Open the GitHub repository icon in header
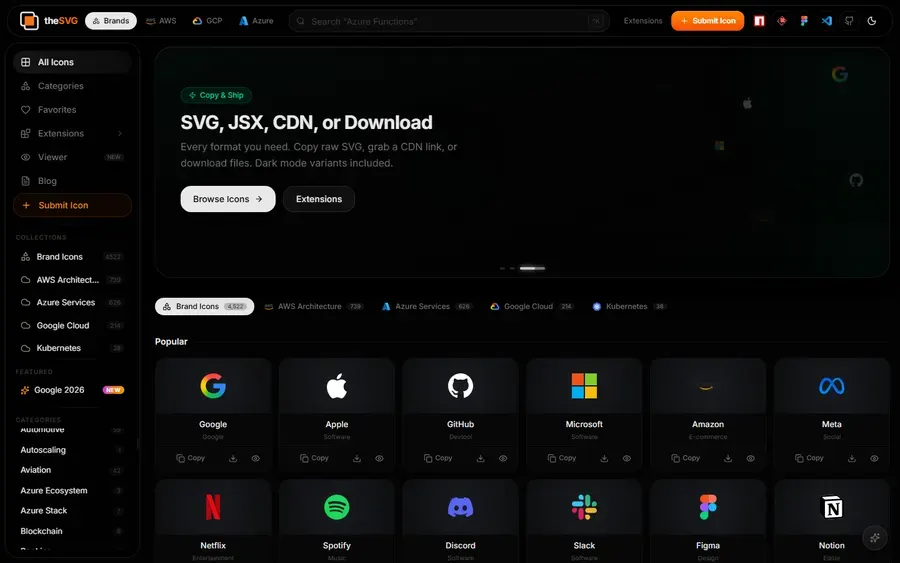Screen dimensions: 900x563 click(849, 21)
